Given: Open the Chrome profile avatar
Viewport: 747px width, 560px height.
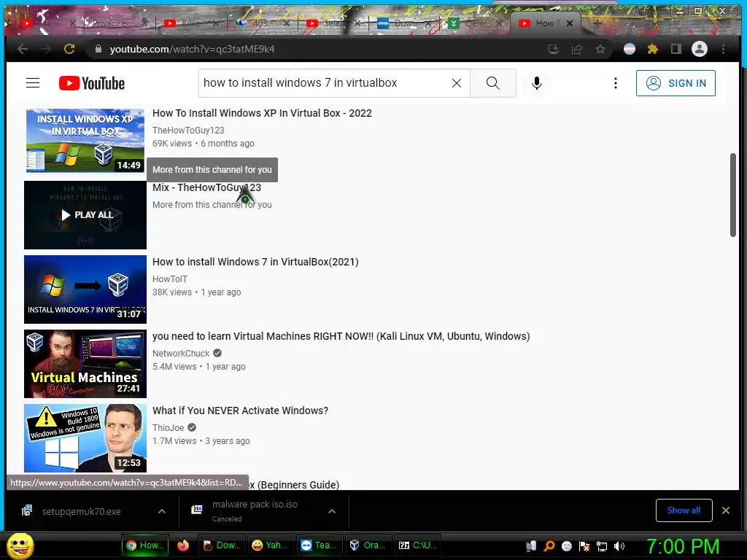Looking at the screenshot, I should [700, 49].
